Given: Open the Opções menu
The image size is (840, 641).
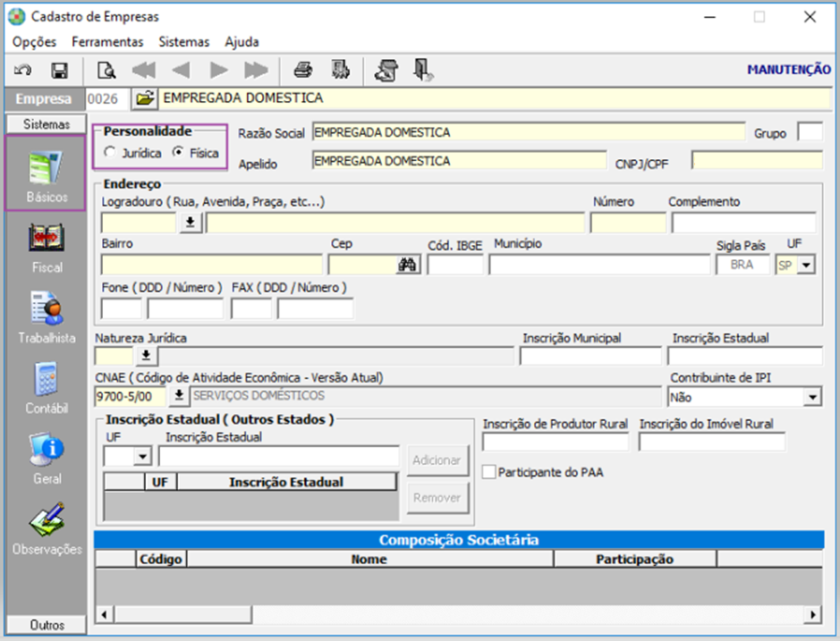Looking at the screenshot, I should [34, 42].
